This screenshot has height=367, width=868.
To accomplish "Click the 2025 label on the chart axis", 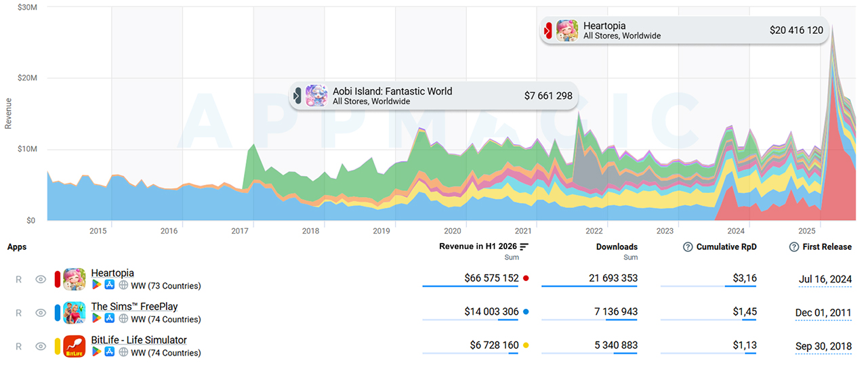I will [806, 231].
